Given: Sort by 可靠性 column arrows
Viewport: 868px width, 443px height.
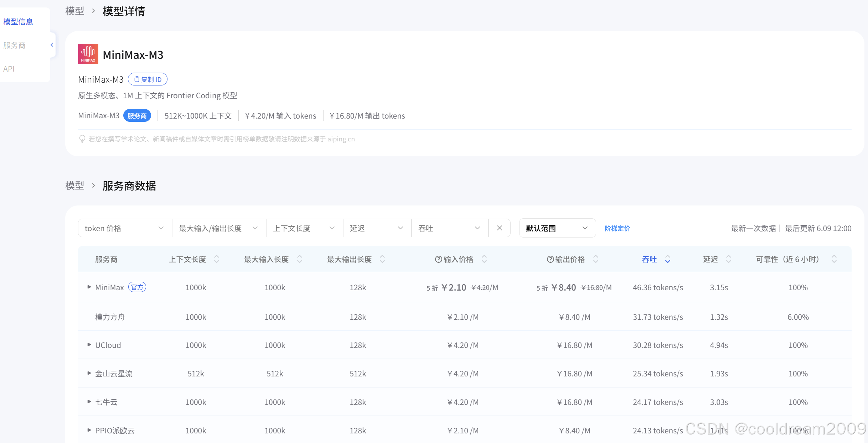Looking at the screenshot, I should [834, 259].
